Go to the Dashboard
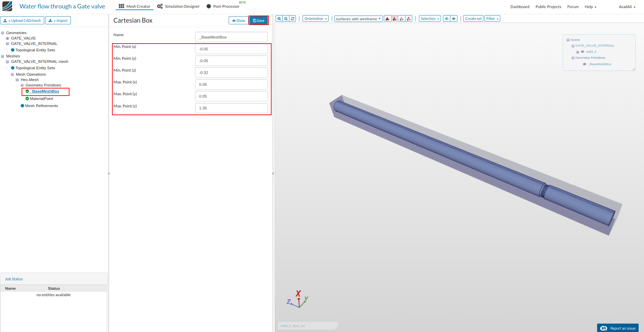Screen dimensions: 644x332 coord(520,7)
